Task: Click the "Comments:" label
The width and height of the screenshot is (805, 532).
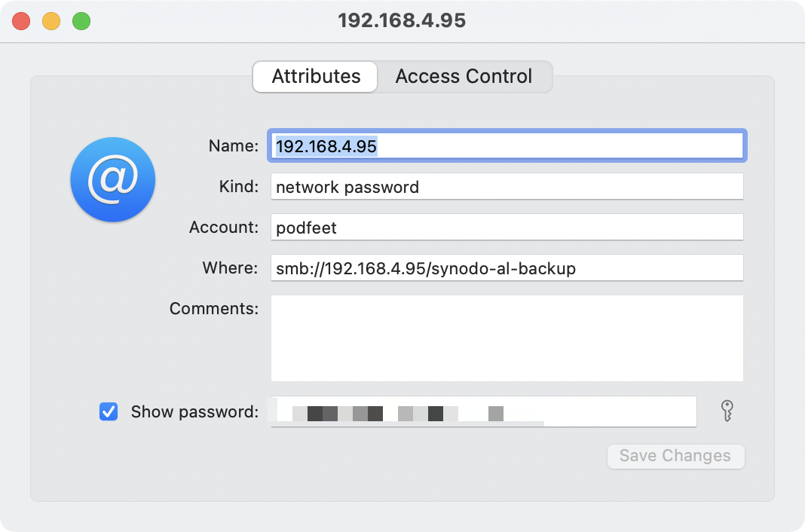Action: 214,309
